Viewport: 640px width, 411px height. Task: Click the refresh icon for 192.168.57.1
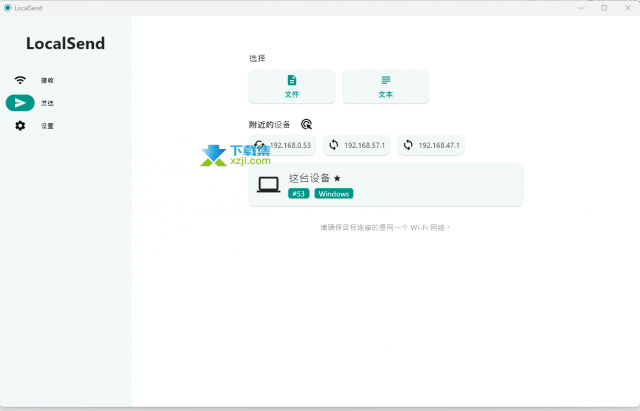pos(334,145)
